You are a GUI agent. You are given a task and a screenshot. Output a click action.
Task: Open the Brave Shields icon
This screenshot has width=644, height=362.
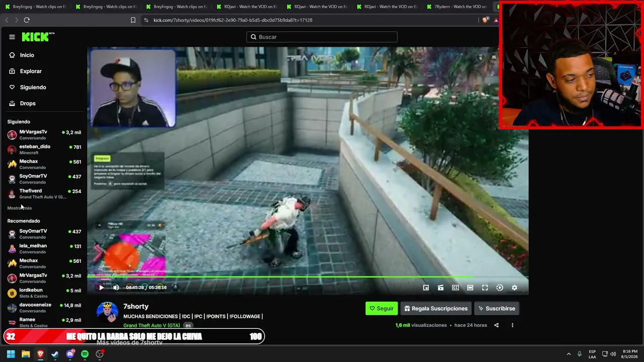point(485,20)
